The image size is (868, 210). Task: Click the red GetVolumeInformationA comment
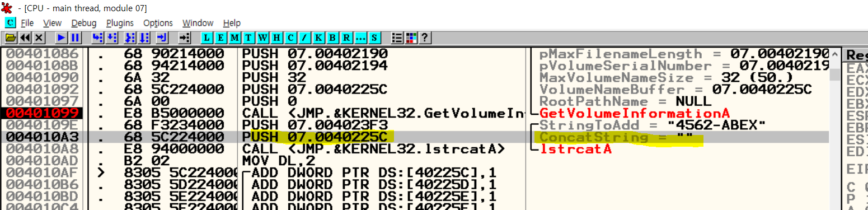pos(635,114)
